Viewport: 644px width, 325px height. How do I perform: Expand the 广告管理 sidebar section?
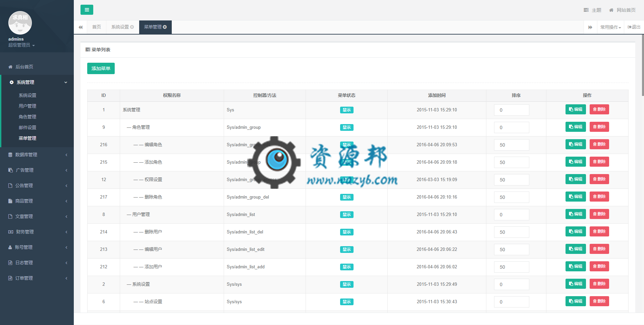click(37, 170)
